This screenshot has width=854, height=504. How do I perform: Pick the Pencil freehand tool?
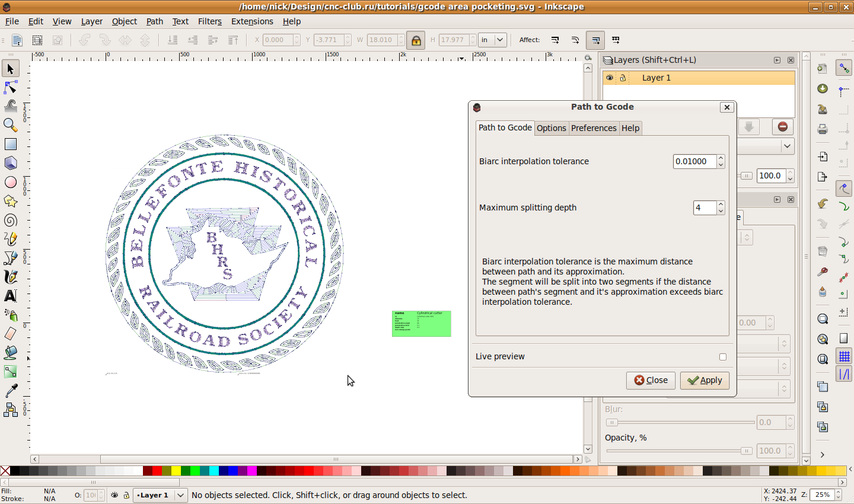pos(10,239)
